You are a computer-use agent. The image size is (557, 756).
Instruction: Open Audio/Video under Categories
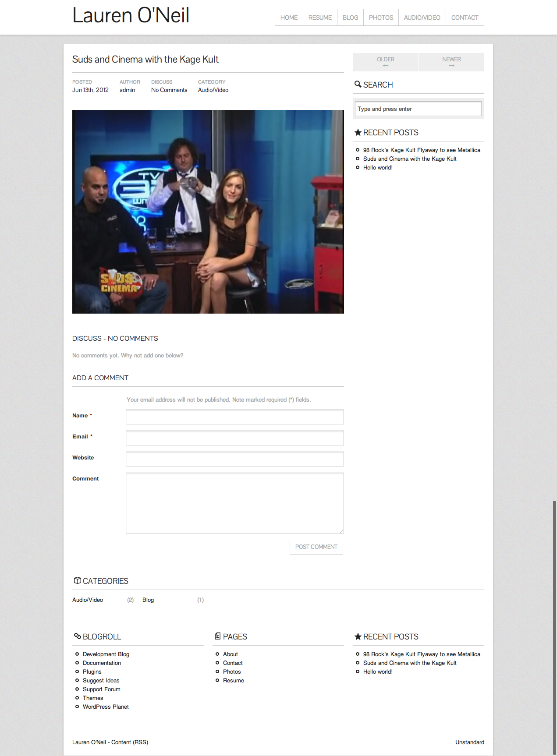point(88,600)
